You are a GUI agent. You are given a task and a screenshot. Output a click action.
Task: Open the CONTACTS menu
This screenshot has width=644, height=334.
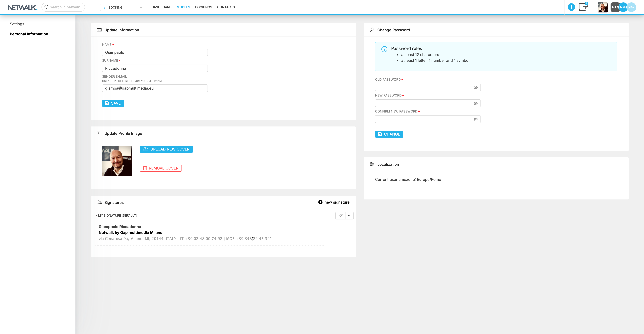pos(226,7)
